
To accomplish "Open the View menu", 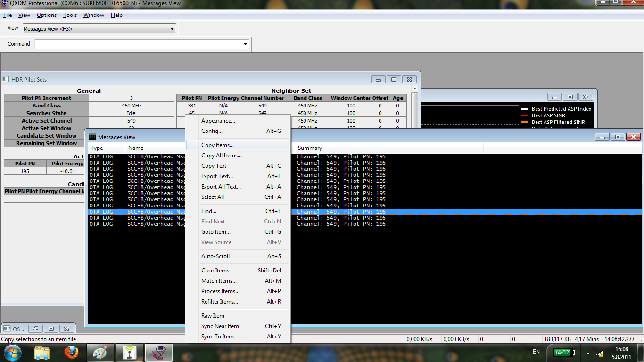I will [24, 15].
